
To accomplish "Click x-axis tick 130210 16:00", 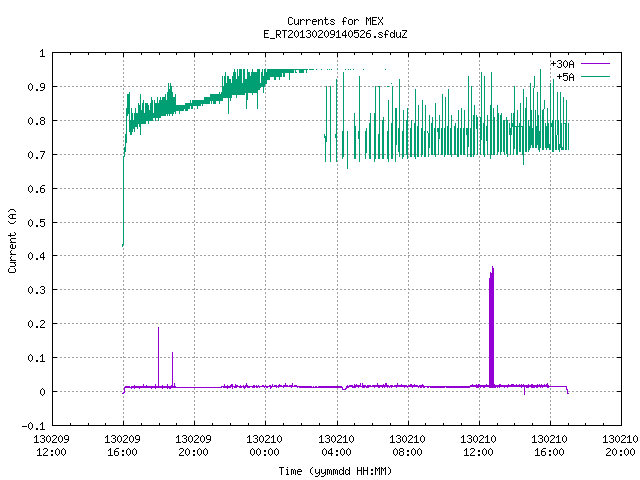I will (x=549, y=446).
